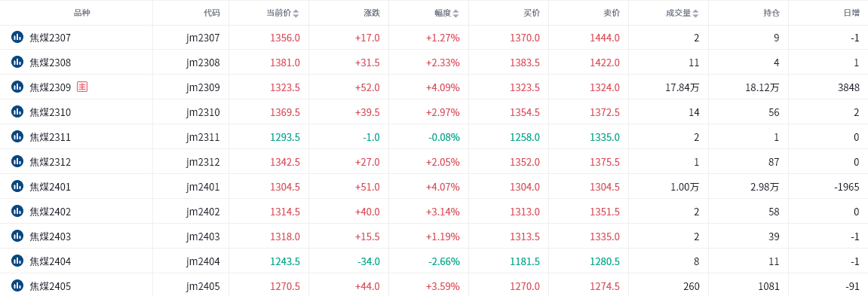Sort by 幅度 column arrows

pyautogui.click(x=455, y=14)
